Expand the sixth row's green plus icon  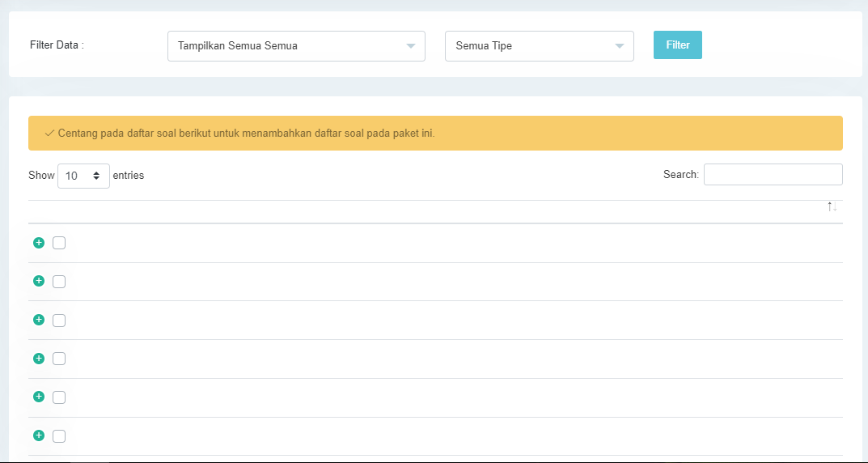(38, 435)
